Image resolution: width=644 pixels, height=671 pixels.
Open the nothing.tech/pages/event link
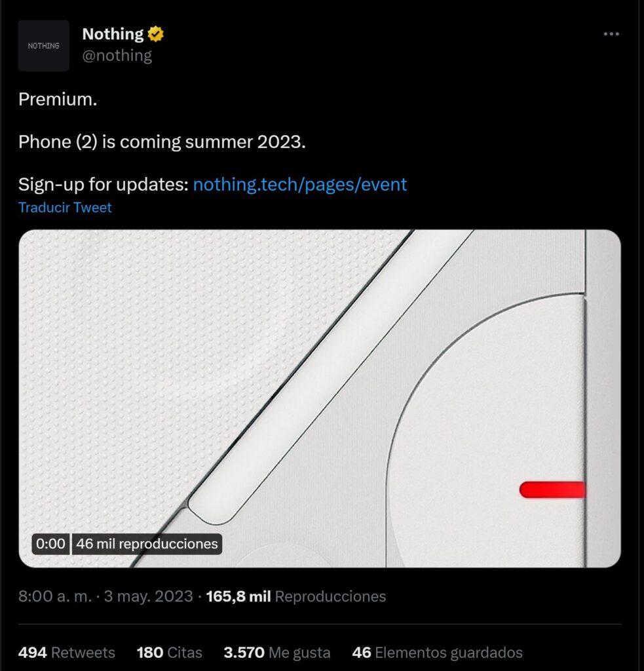(300, 184)
